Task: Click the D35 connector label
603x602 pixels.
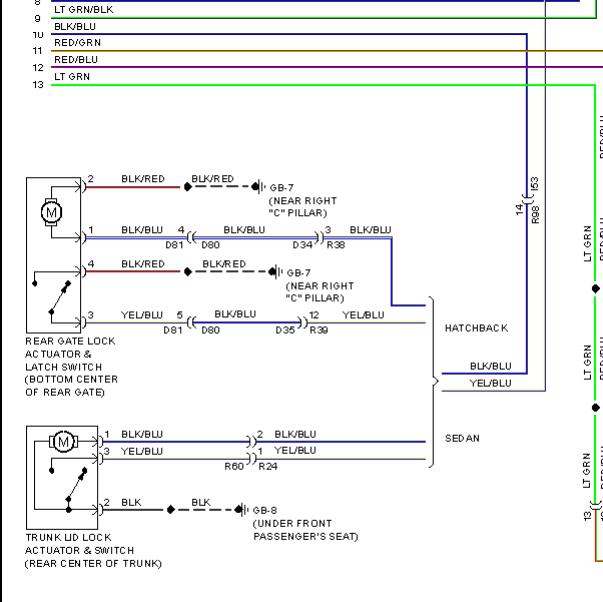Action: (x=286, y=330)
